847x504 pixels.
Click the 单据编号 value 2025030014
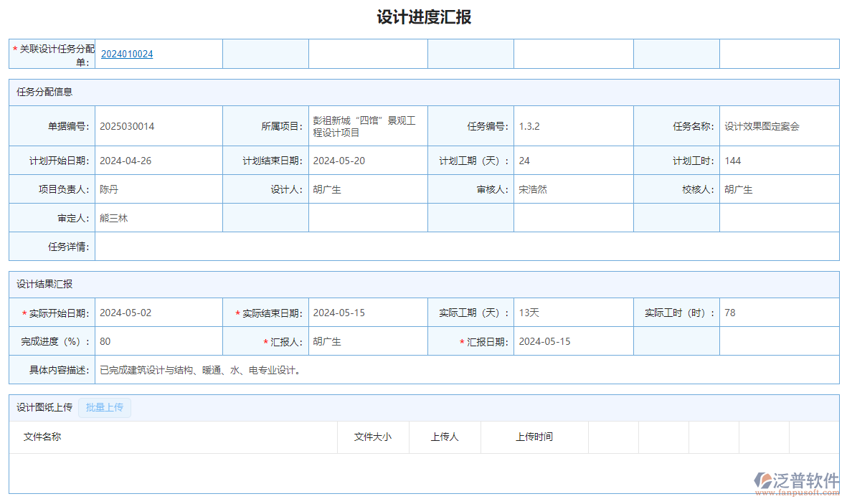pyautogui.click(x=127, y=127)
